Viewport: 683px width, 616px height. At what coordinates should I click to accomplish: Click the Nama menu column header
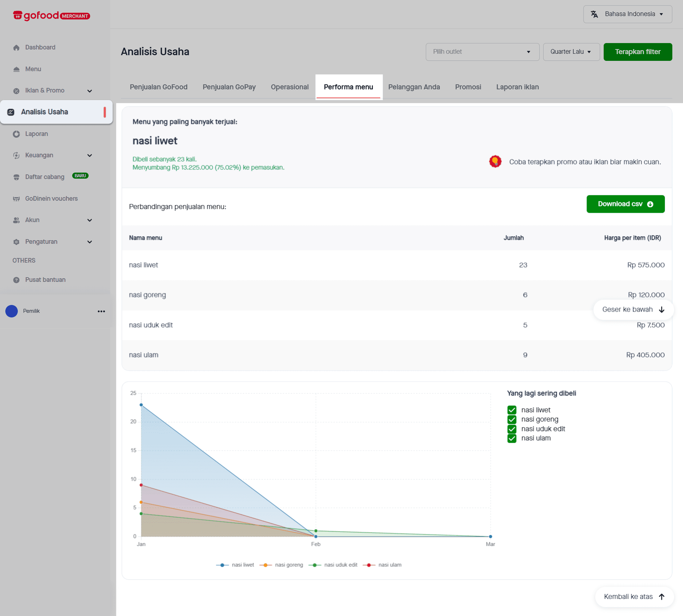point(145,238)
